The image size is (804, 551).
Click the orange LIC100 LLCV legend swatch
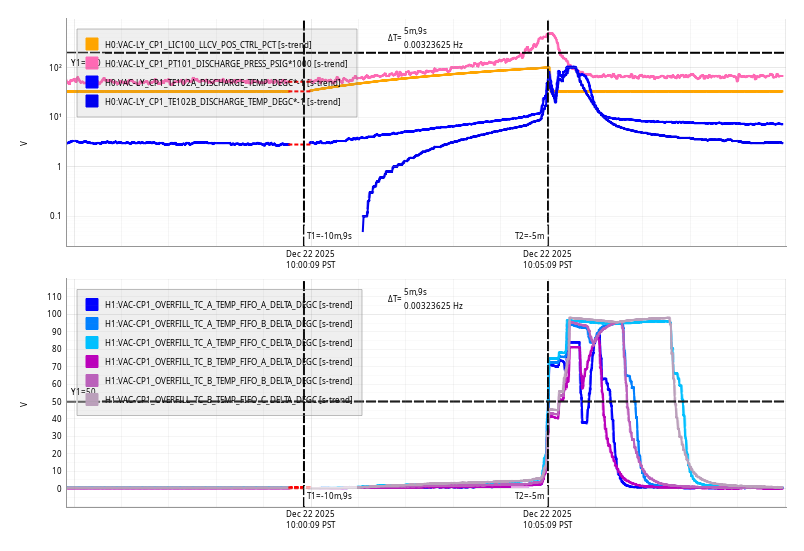point(92,44)
